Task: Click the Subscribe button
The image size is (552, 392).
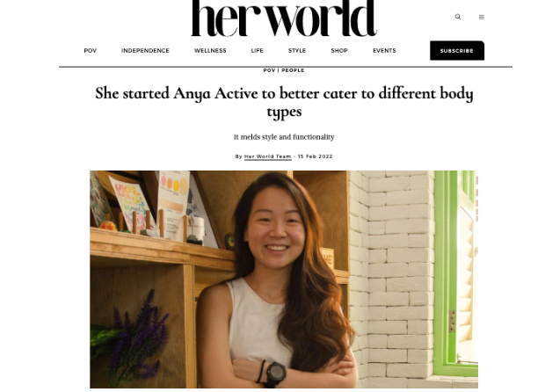Action: [x=457, y=51]
